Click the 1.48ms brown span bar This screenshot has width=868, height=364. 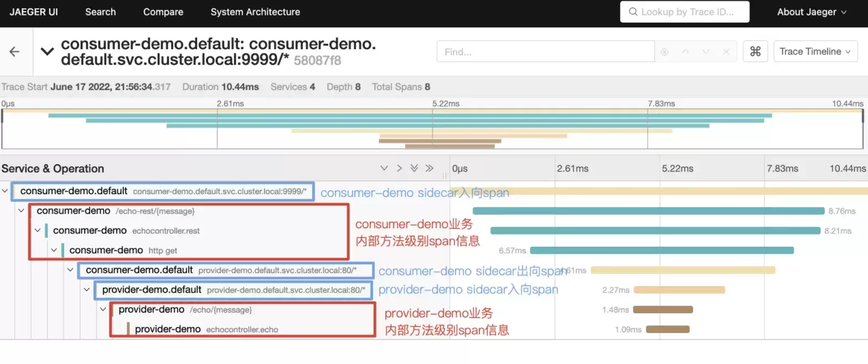tap(663, 309)
